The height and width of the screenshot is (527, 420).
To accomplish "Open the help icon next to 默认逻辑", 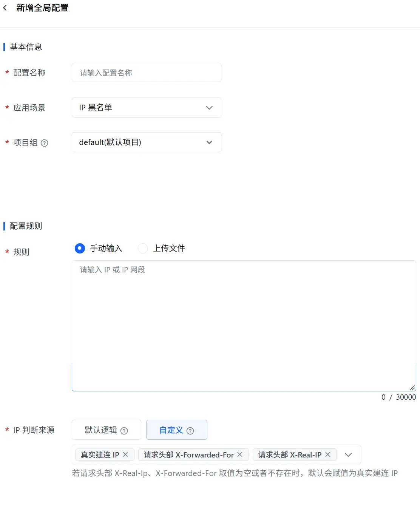I will (x=124, y=431).
